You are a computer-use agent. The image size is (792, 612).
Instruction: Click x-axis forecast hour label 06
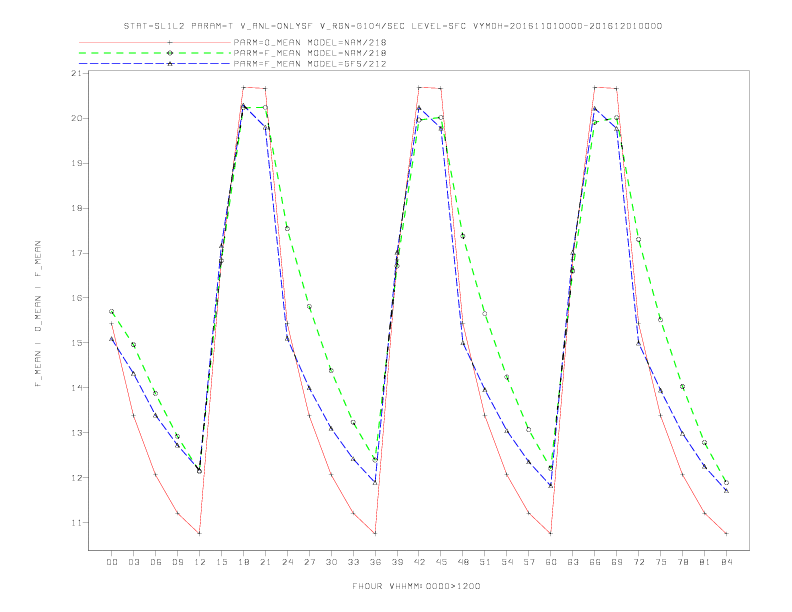(x=156, y=562)
